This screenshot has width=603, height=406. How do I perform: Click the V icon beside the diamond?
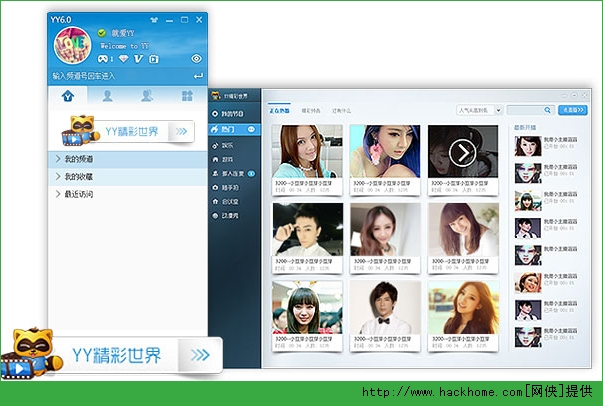[x=138, y=59]
